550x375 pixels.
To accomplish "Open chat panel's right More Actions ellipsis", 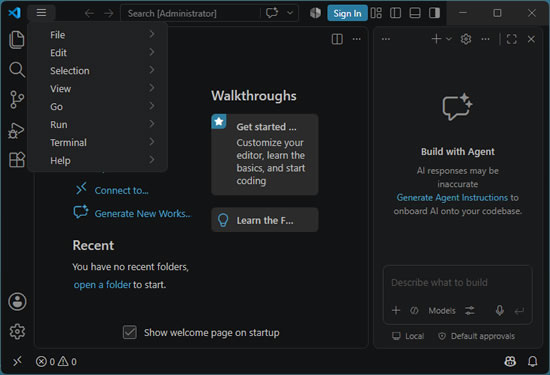I will (x=485, y=39).
